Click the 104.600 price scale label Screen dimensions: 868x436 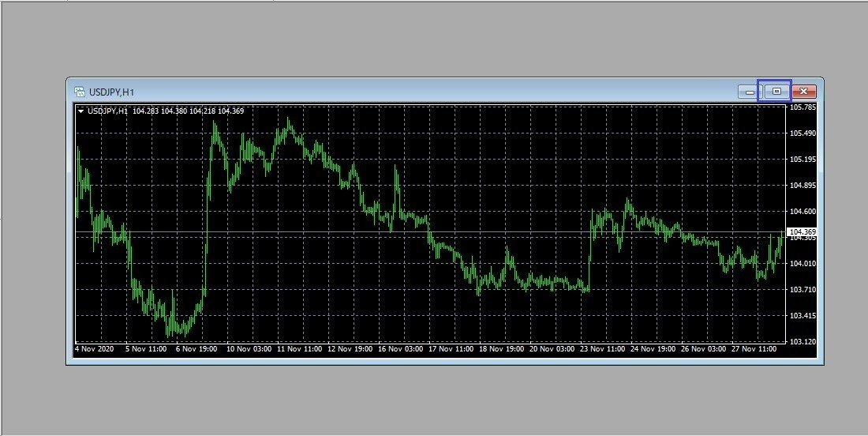click(x=803, y=212)
